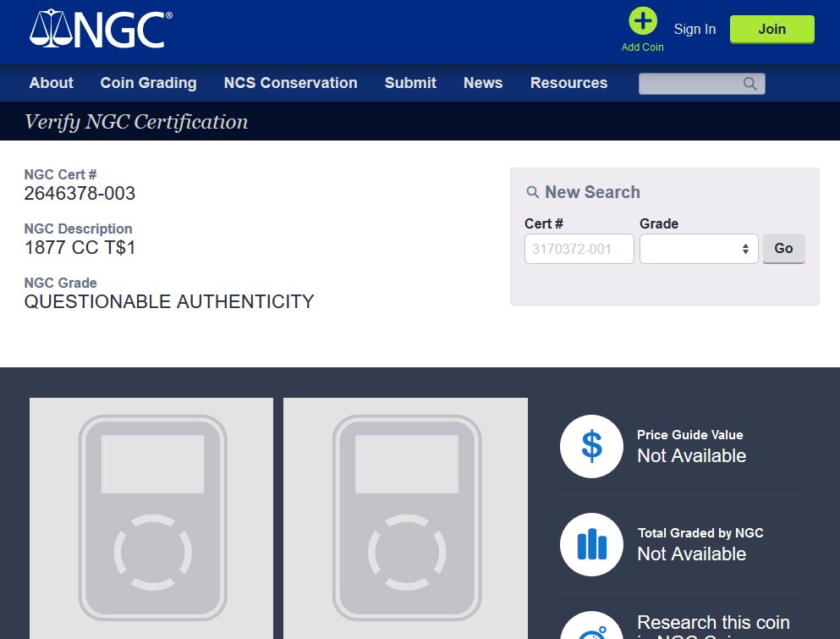The width and height of the screenshot is (840, 639).
Task: Click the Total Graded bar chart icon
Action: 591,544
